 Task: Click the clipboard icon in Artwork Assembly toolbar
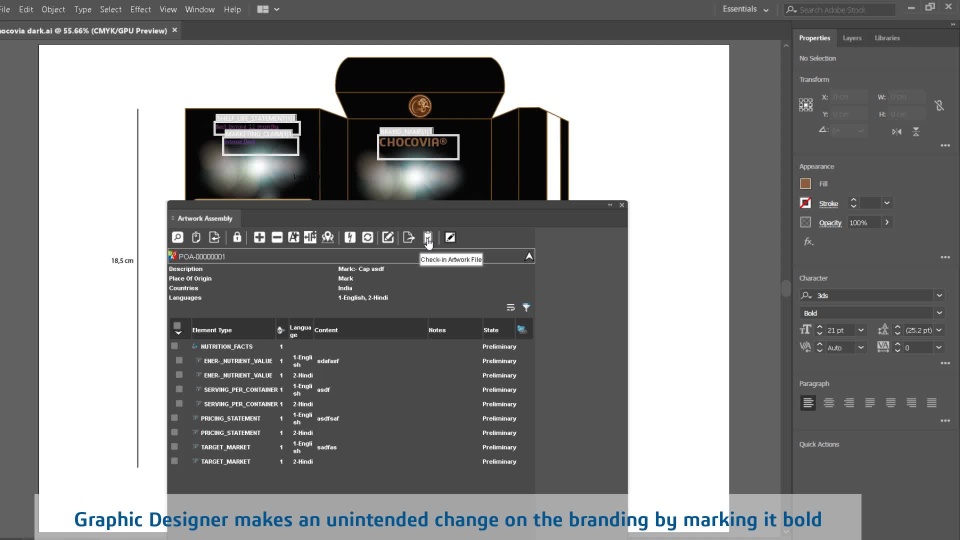pyautogui.click(x=196, y=238)
